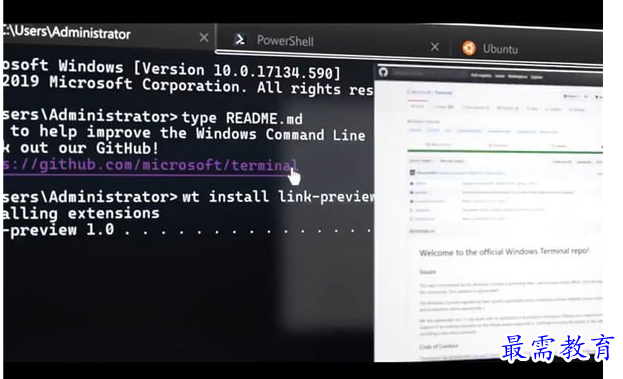Screen dimensions: 623x379
Task: Click the 'wt install link-preview' command line
Action: pyautogui.click(x=278, y=196)
